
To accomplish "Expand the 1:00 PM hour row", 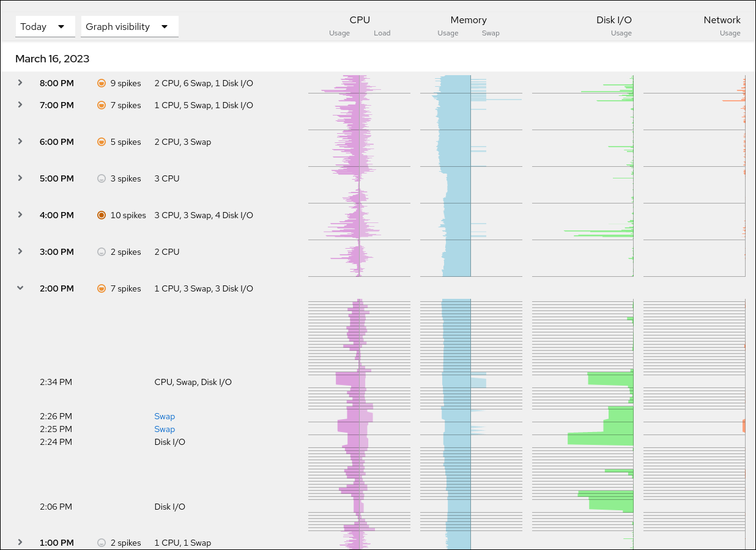I will coord(20,542).
